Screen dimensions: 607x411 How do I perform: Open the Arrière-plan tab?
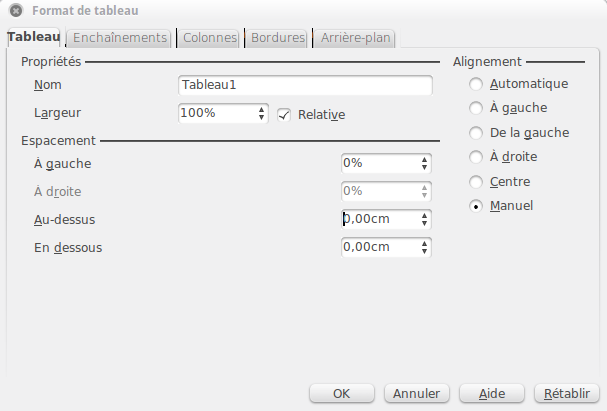[355, 38]
